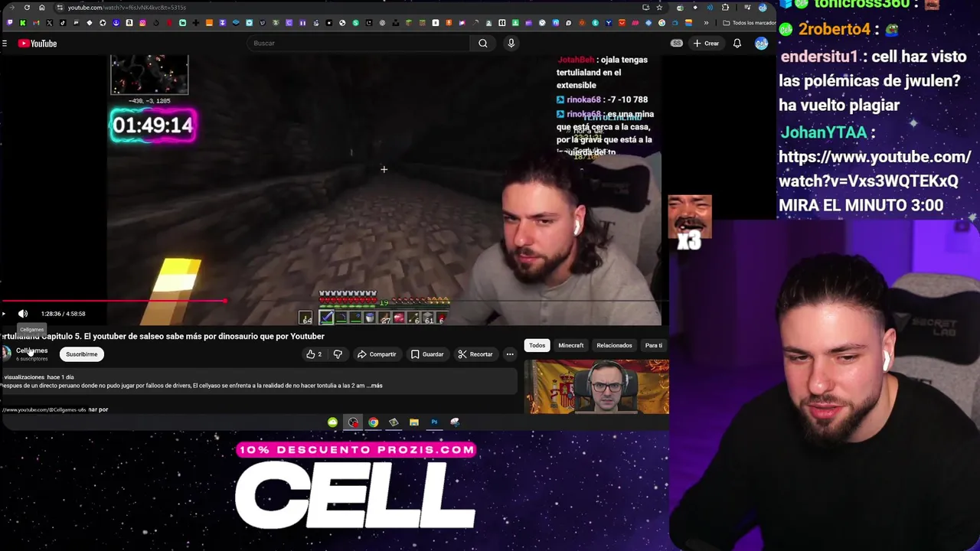This screenshot has width=980, height=551.
Task: Click the Compartir share button
Action: [x=377, y=354]
